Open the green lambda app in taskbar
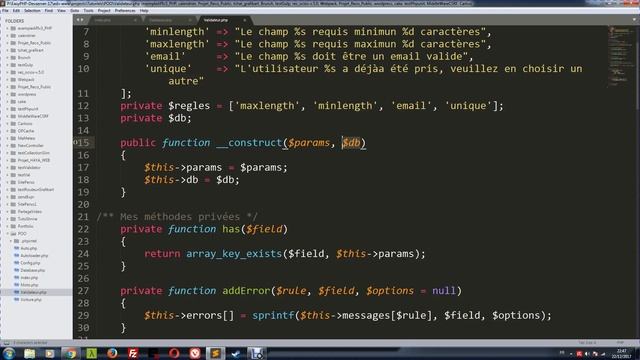Viewport: 640px width, 360px height. click(x=91, y=353)
